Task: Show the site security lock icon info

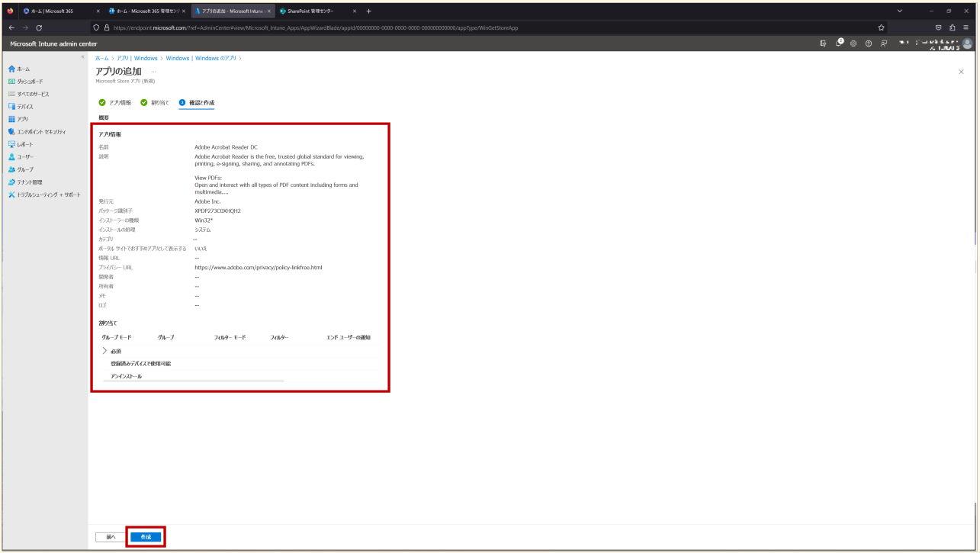Action: (x=106, y=27)
